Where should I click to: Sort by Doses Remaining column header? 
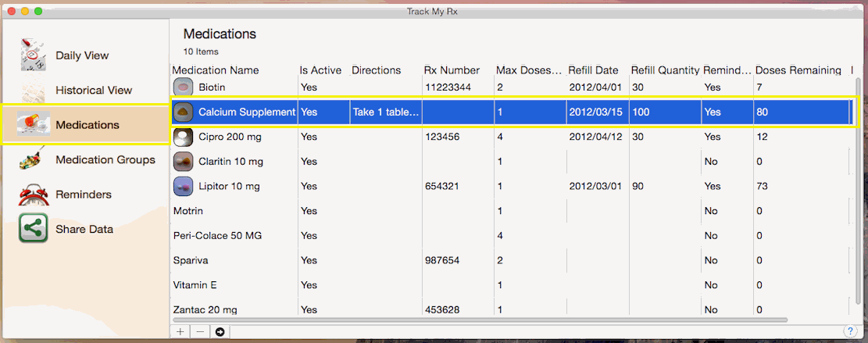click(798, 70)
